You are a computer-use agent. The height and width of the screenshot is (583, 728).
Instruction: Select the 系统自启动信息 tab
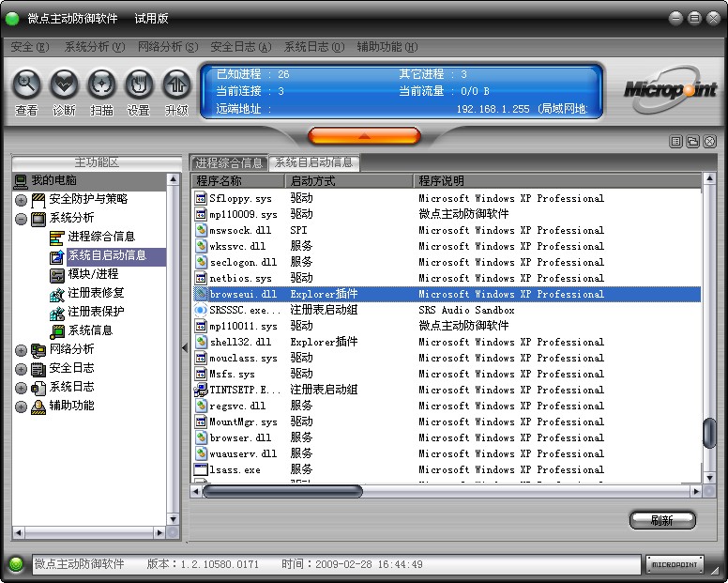tap(314, 162)
